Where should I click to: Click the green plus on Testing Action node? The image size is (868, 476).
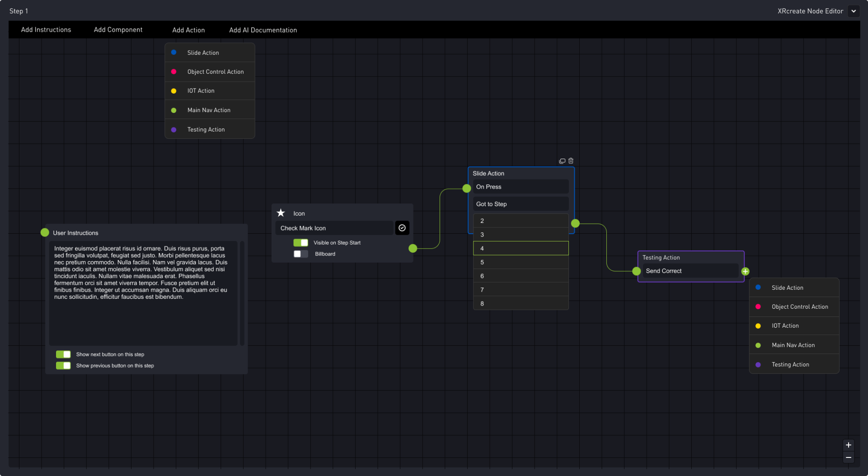pos(745,271)
